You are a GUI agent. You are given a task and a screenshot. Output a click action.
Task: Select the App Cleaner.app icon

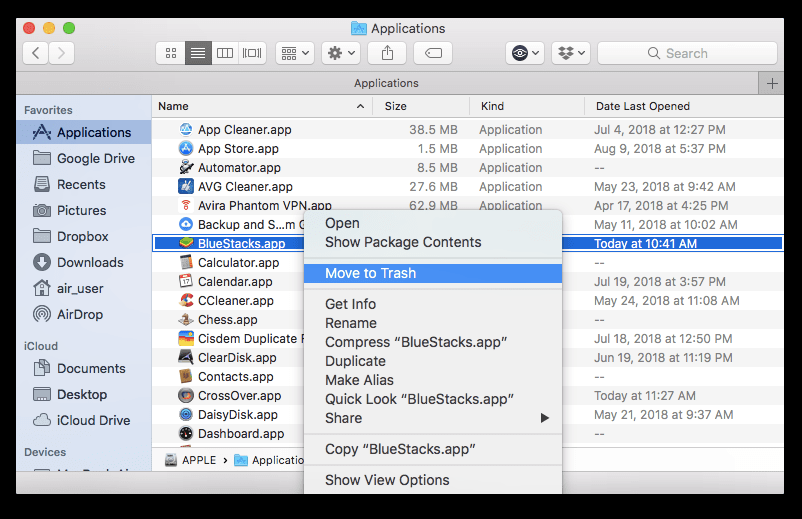pos(186,129)
